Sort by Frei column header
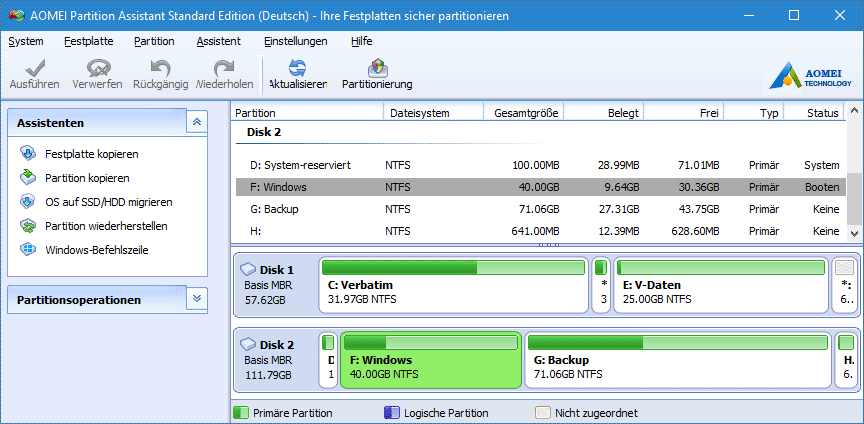The height and width of the screenshot is (424, 864). pos(684,113)
